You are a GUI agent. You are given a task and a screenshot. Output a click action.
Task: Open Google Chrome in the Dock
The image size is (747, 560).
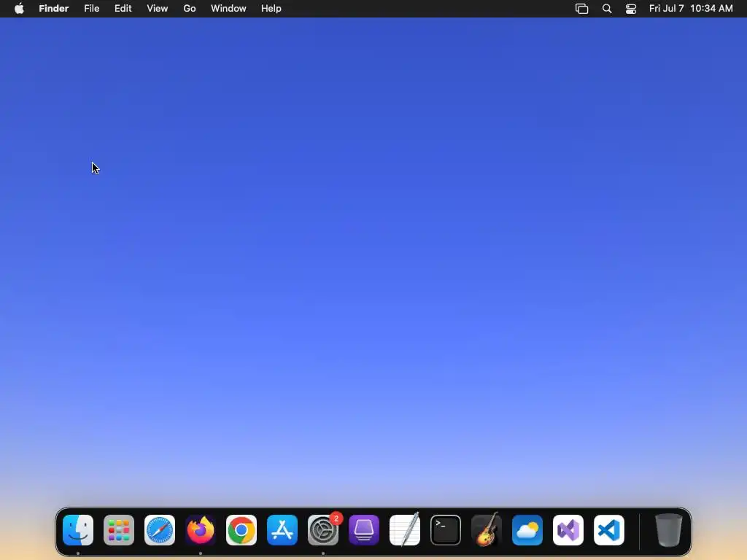241,530
